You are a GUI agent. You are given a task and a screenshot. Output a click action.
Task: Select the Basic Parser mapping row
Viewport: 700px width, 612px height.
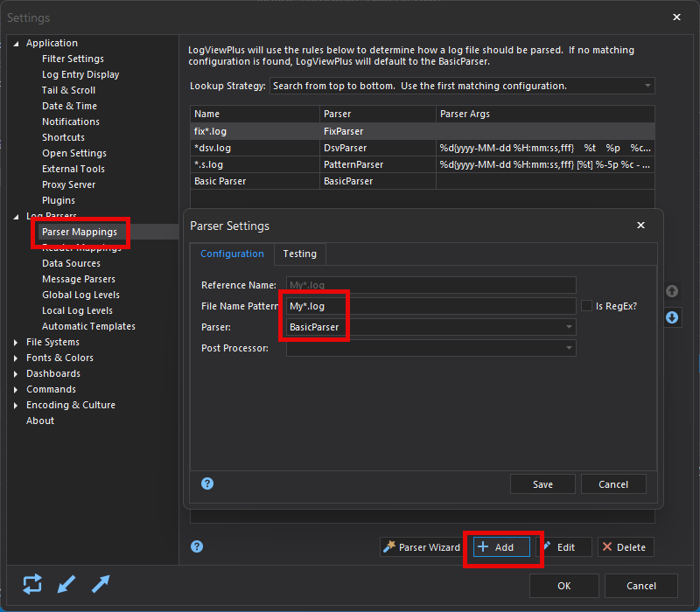423,181
